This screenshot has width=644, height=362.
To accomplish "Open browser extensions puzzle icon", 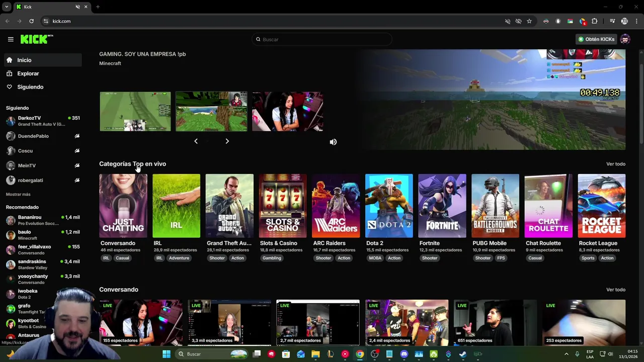I will 594,21.
